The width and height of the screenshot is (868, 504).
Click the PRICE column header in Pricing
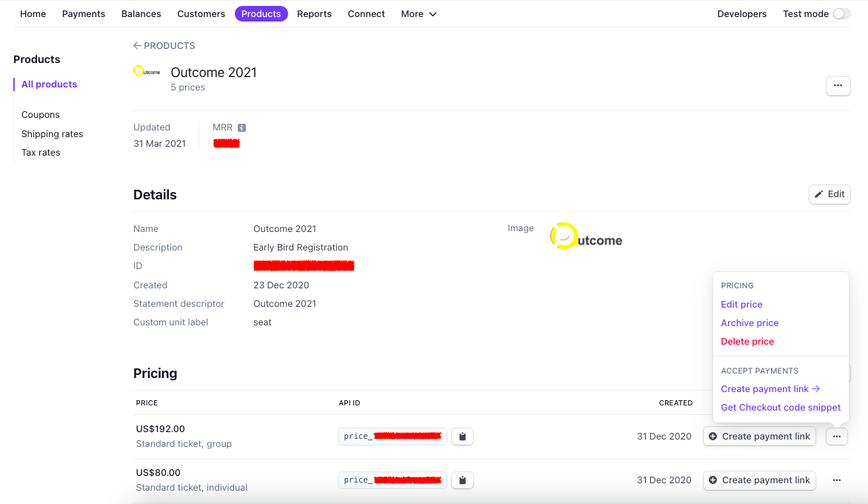click(x=147, y=403)
